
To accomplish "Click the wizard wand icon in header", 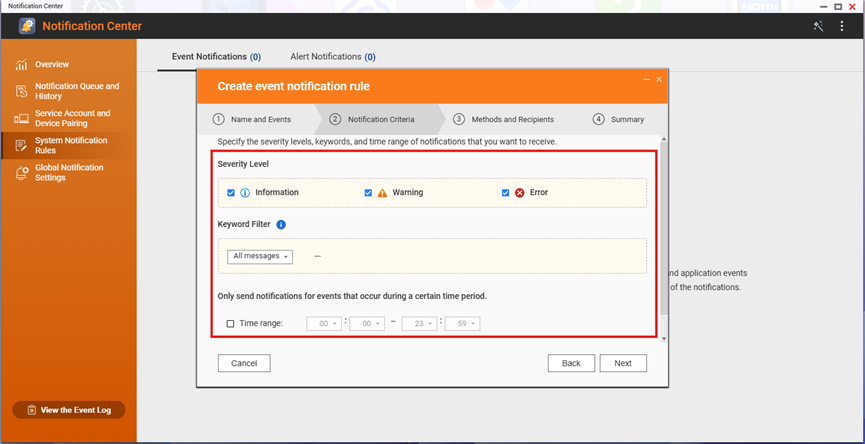I will pyautogui.click(x=818, y=26).
